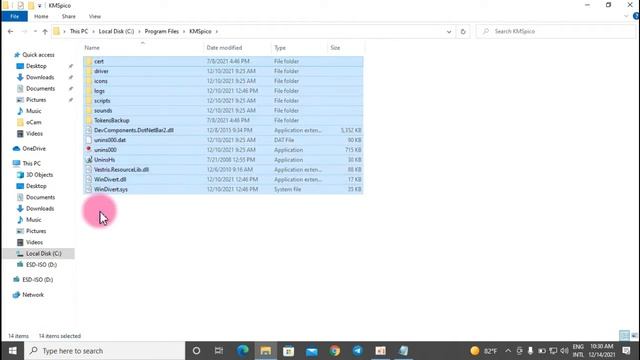The height and width of the screenshot is (360, 640).
Task: Launch Microsoft Edge from taskbar
Action: coord(242,351)
